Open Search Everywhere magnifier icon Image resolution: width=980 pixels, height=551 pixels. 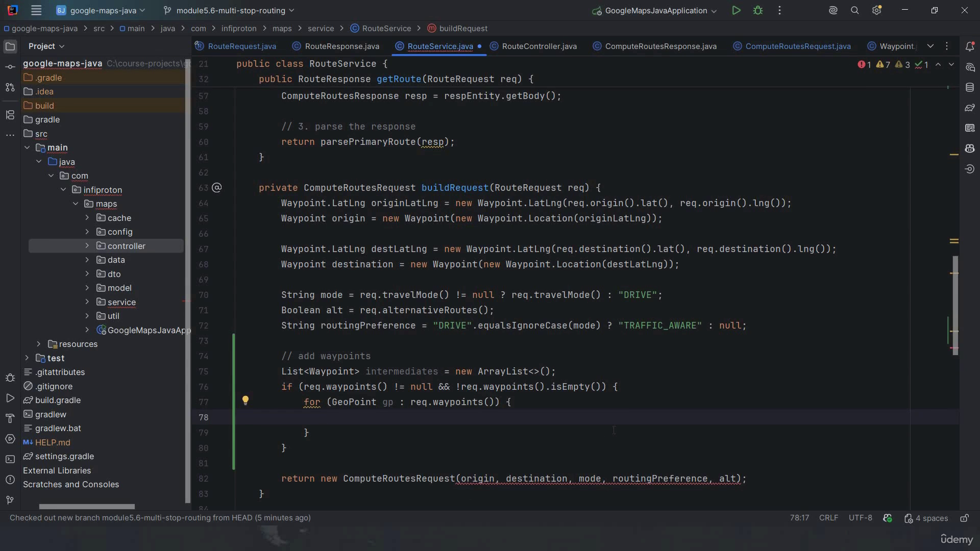(x=855, y=10)
